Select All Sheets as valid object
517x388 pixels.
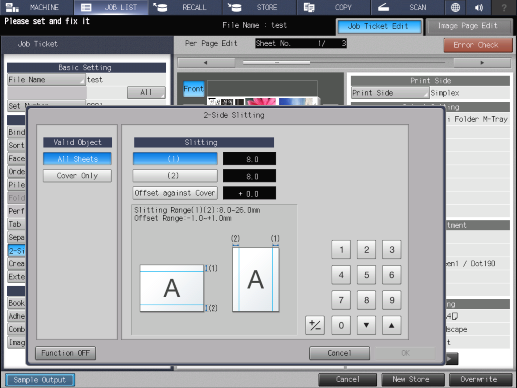(77, 159)
